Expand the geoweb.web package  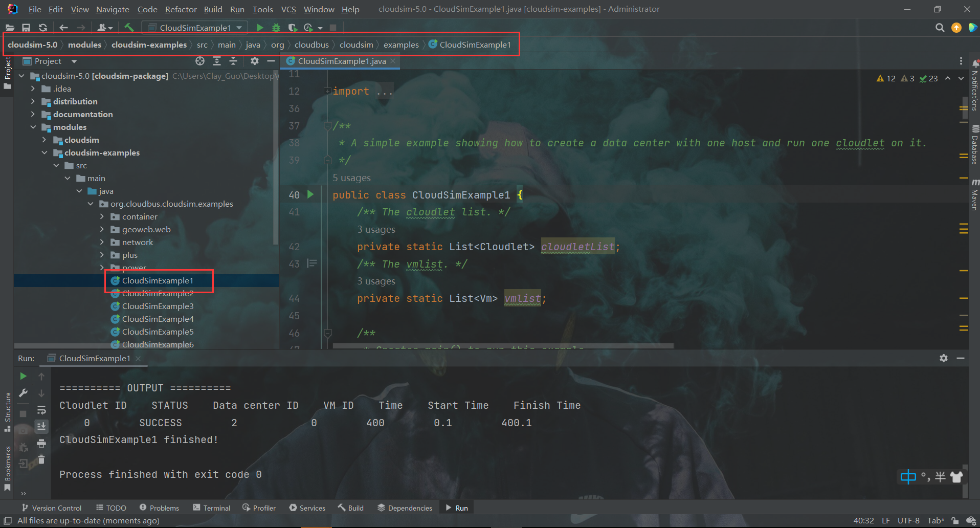point(102,229)
